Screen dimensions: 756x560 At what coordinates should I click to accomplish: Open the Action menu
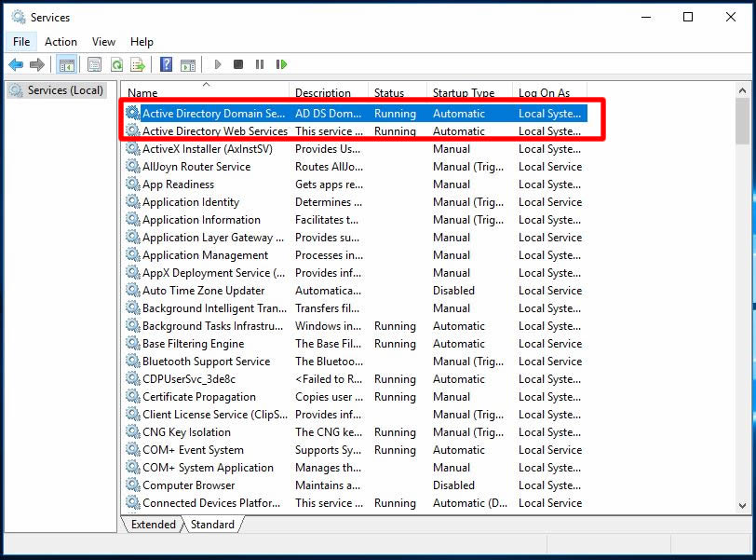61,42
